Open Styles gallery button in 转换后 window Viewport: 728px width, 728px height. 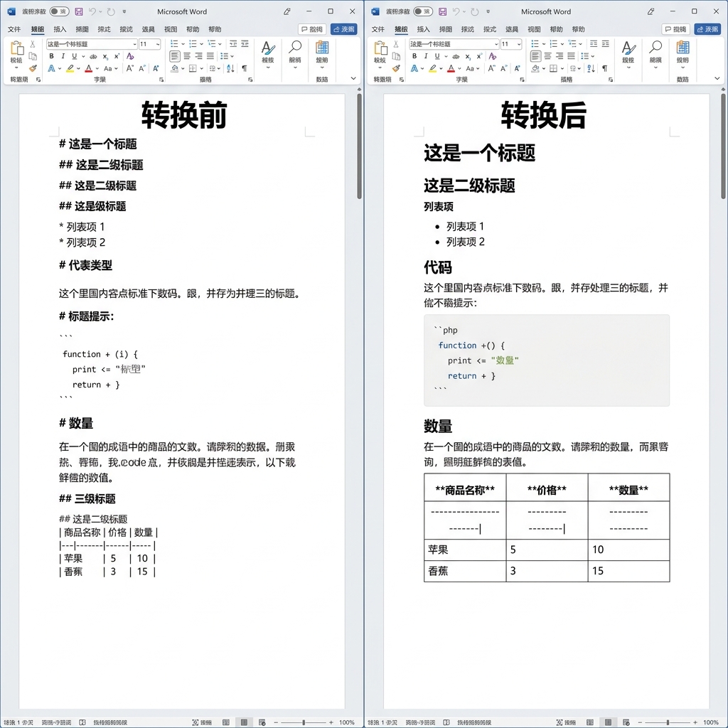tap(628, 54)
